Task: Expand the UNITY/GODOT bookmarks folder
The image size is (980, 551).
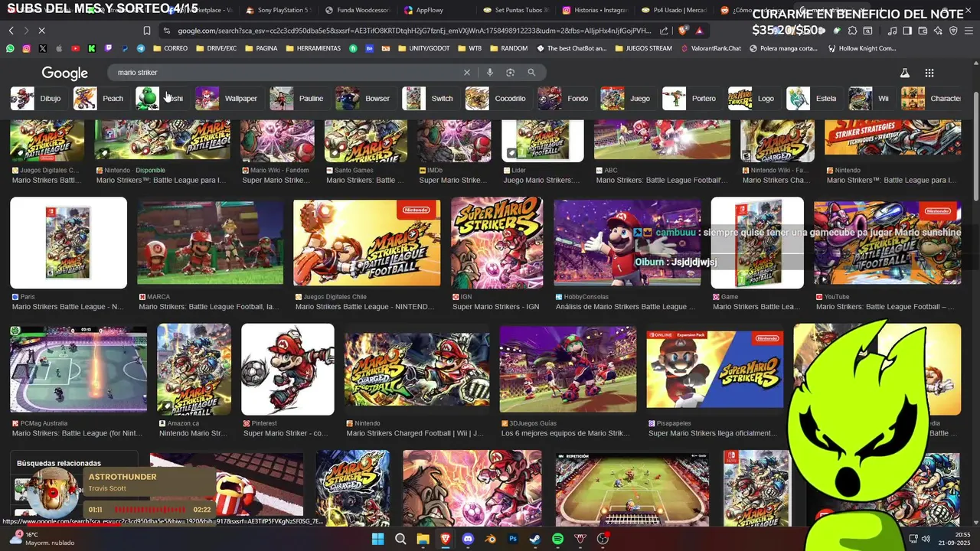Action: click(423, 48)
